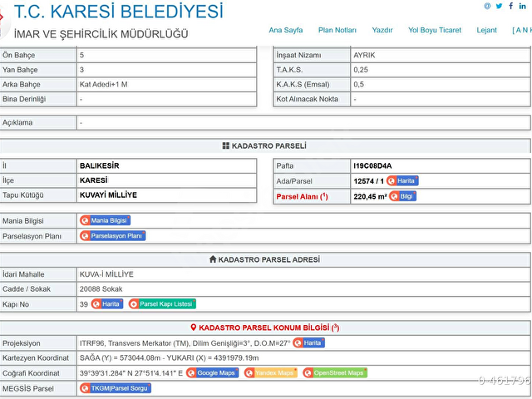This screenshot has width=532, height=399.
Task: Click Bilgi button beside Parsel Alanı 220,45 m²
Action: (x=402, y=196)
